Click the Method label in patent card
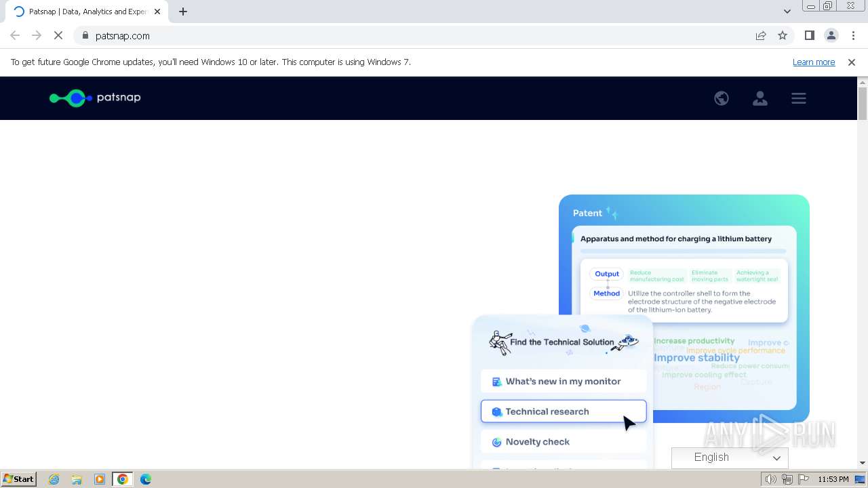This screenshot has height=488, width=868. click(x=606, y=293)
